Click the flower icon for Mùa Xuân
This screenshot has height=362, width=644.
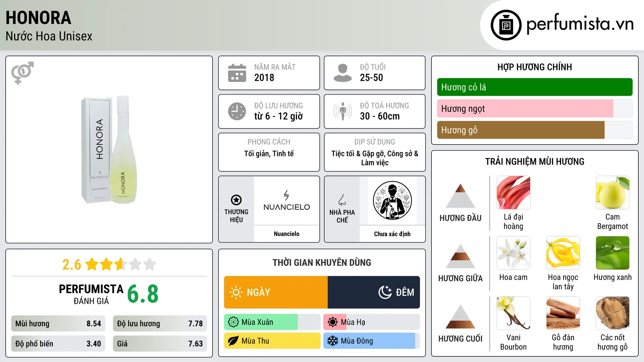pos(233,322)
